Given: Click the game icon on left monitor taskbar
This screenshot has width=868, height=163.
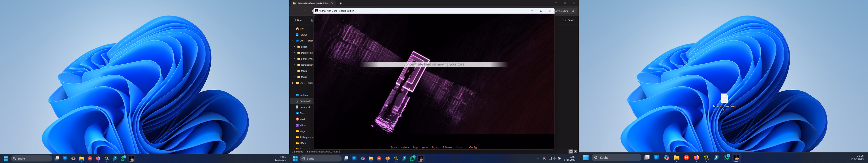Looking at the screenshot, I should click(131, 159).
